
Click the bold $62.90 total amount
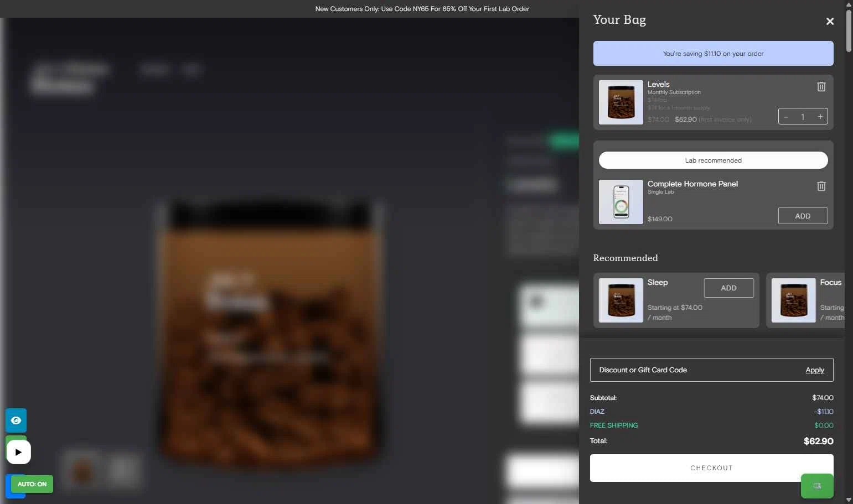click(819, 441)
